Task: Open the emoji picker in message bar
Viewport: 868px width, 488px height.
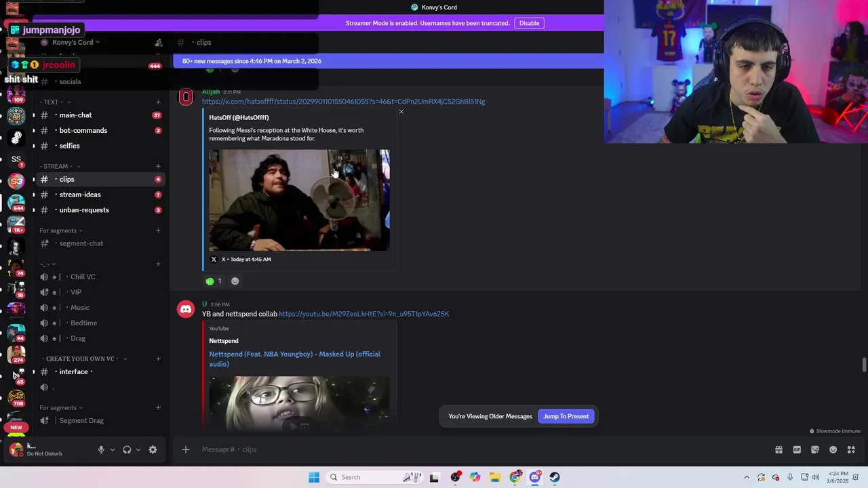Action: coord(833,449)
